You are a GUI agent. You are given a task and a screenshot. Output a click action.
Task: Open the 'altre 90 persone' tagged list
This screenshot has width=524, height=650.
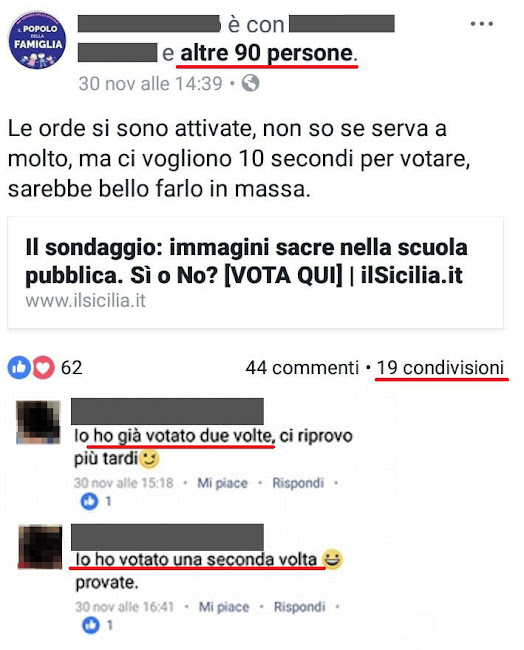pyautogui.click(x=267, y=53)
